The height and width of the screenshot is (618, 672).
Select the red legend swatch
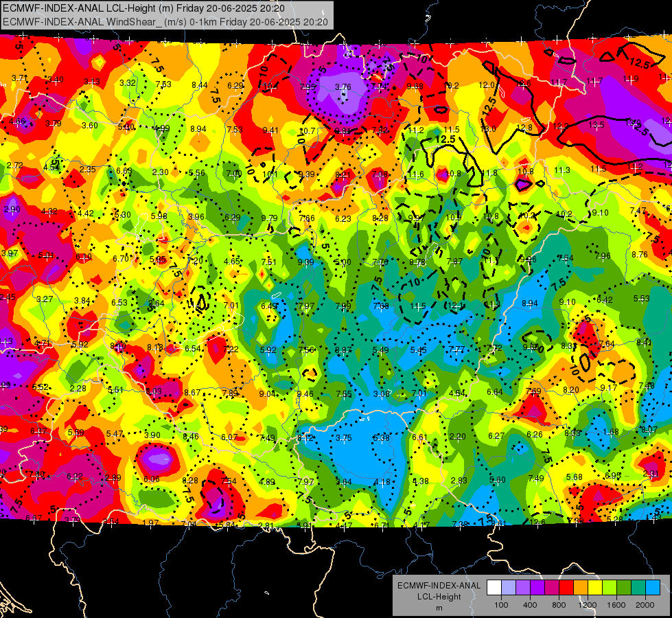[x=566, y=588]
